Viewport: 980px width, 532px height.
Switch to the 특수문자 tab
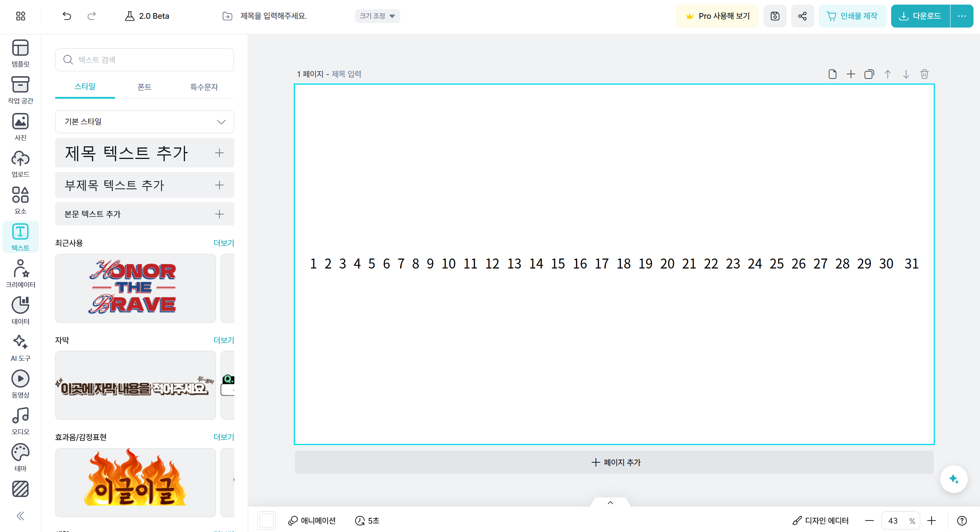click(204, 87)
